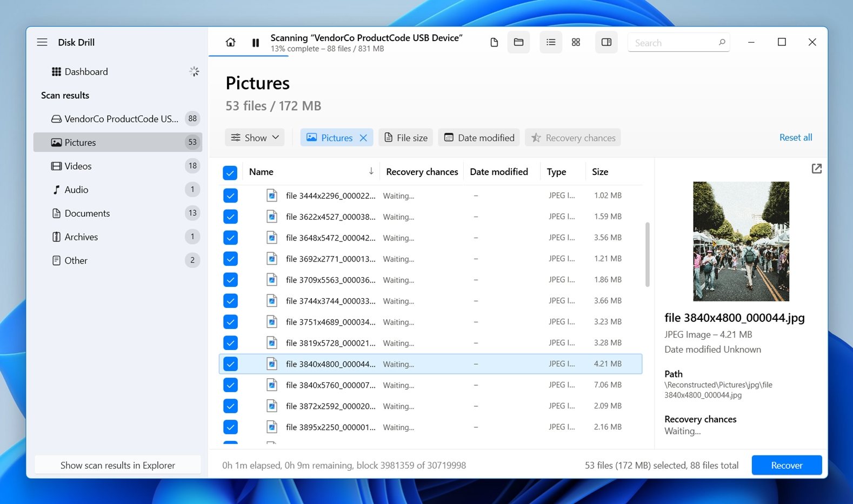Remove the Pictures filter with X

tap(363, 138)
